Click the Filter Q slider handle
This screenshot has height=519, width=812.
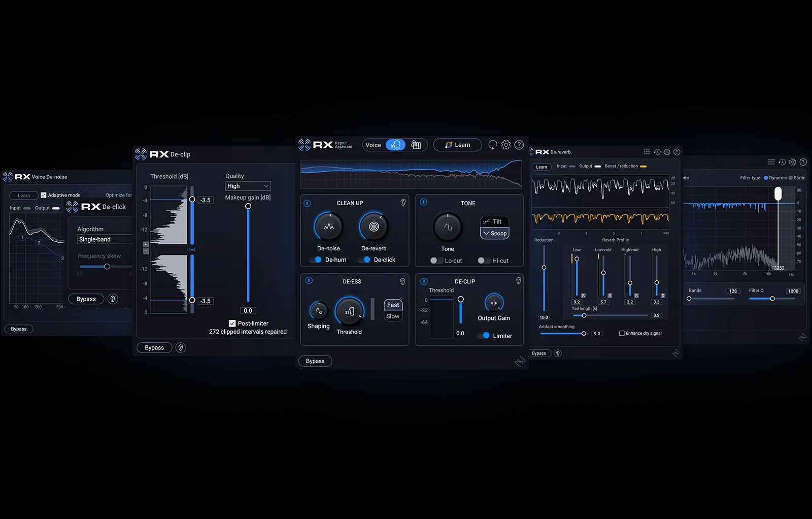(x=772, y=299)
